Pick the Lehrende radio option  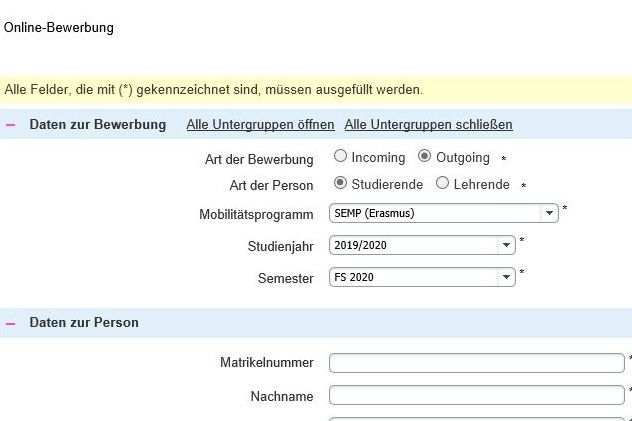[443, 184]
